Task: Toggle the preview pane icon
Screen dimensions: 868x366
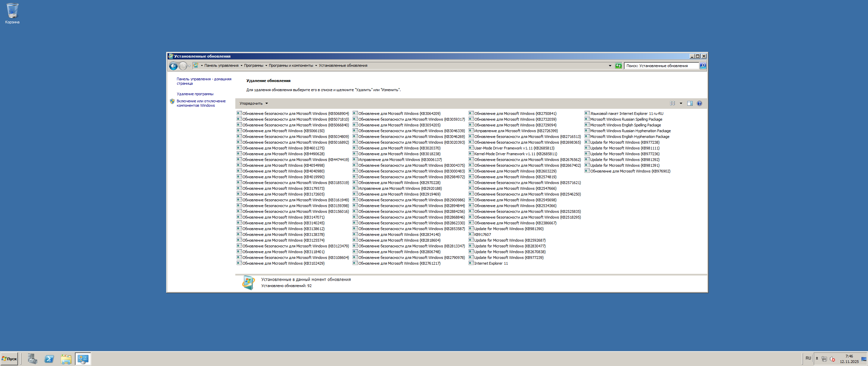Action: point(690,103)
